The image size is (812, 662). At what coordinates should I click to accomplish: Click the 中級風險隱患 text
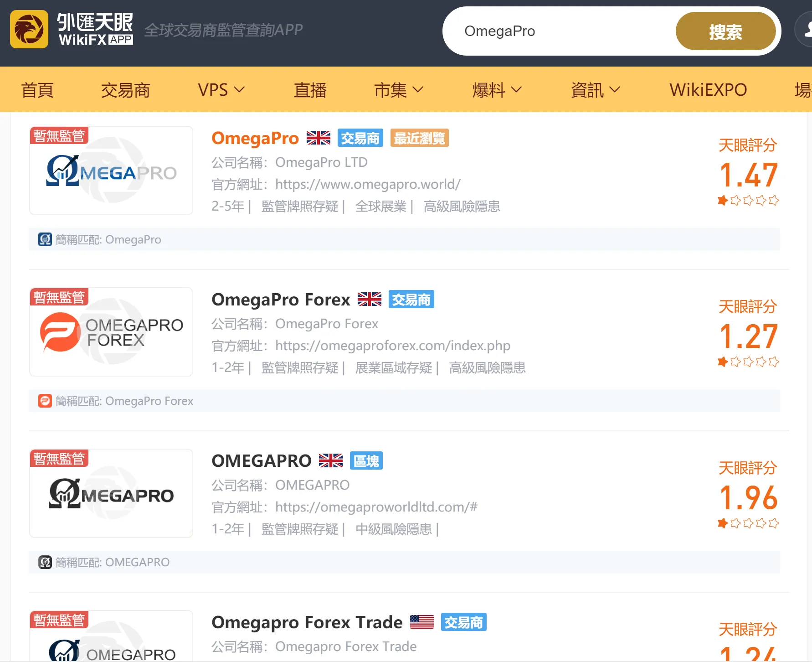coord(394,529)
